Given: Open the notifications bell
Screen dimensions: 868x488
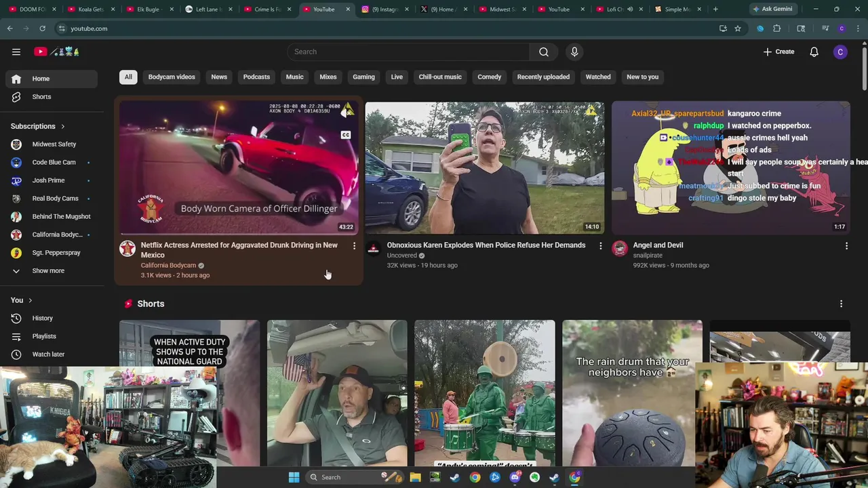Looking at the screenshot, I should (814, 52).
